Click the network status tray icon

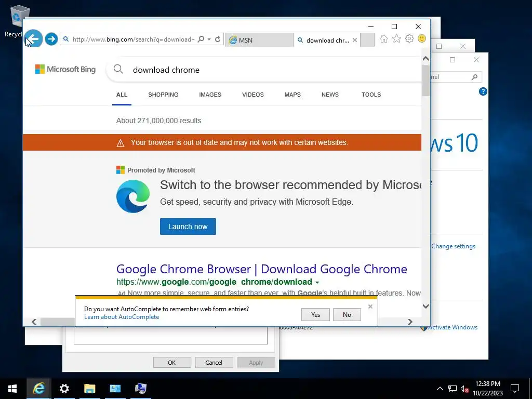coord(453,389)
